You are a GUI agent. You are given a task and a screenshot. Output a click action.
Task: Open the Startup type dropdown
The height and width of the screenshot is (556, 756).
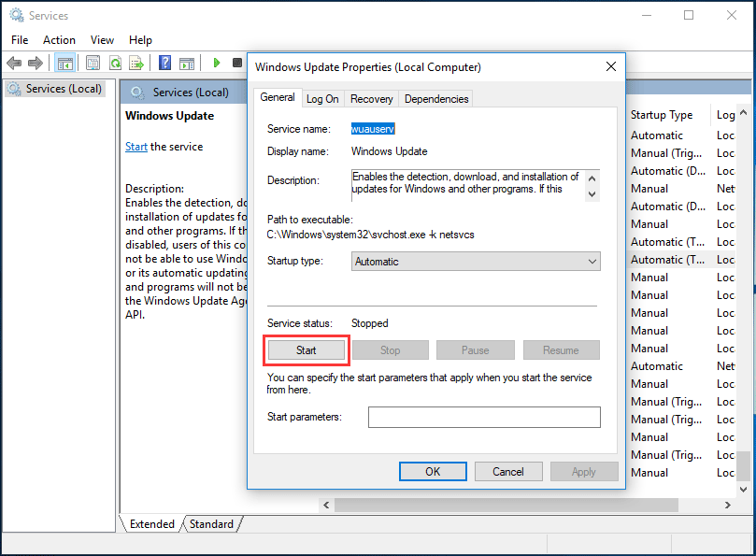pyautogui.click(x=476, y=262)
